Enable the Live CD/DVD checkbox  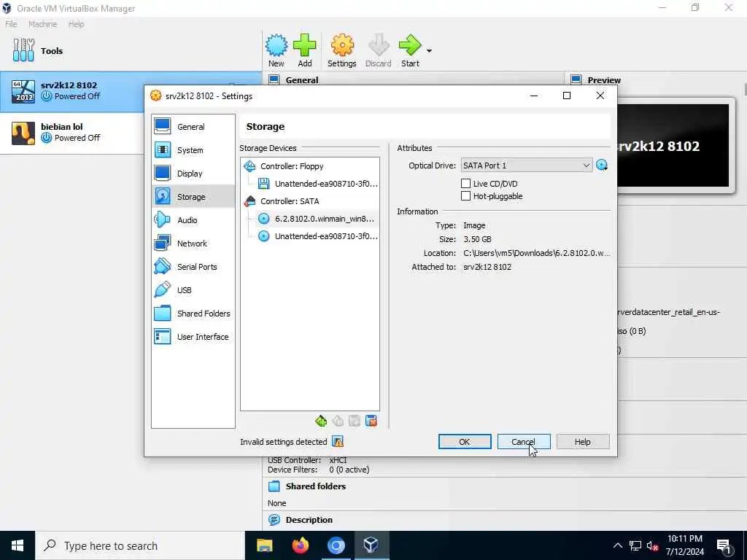466,183
